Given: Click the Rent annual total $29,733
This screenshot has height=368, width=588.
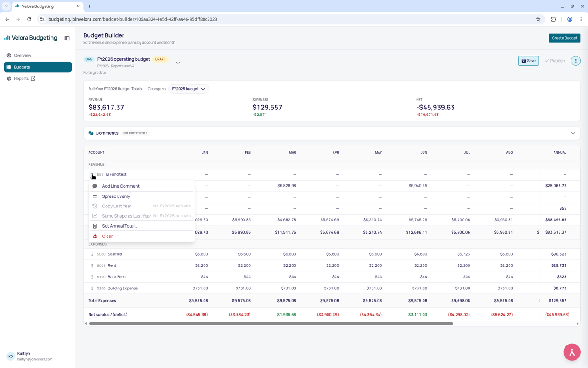Looking at the screenshot, I should coord(559,266).
